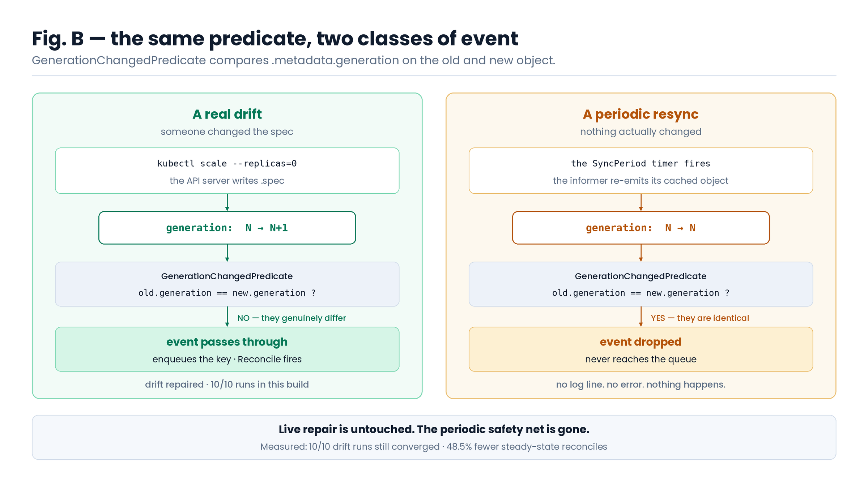Click the 'event dropped' box
Screen dimensions: 868x477
tap(641, 349)
